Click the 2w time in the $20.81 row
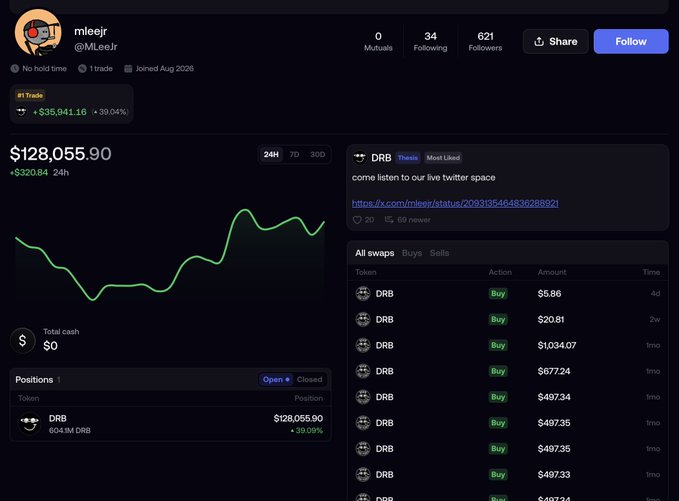Image resolution: width=679 pixels, height=501 pixels. tap(655, 320)
